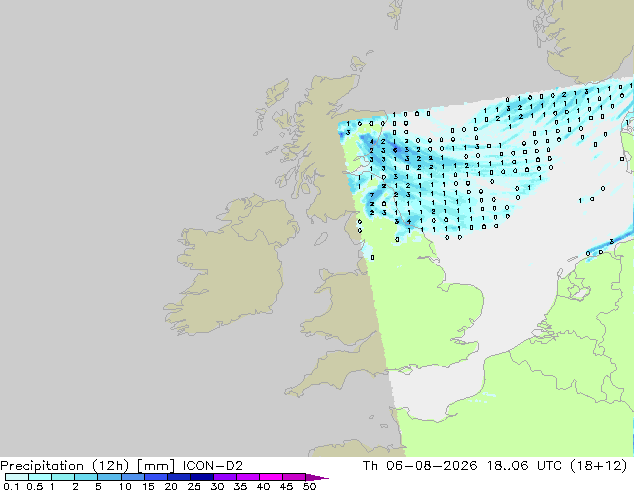Click the 40–45 mm magenta legend swatch
This screenshot has width=634, height=490.
point(271,477)
